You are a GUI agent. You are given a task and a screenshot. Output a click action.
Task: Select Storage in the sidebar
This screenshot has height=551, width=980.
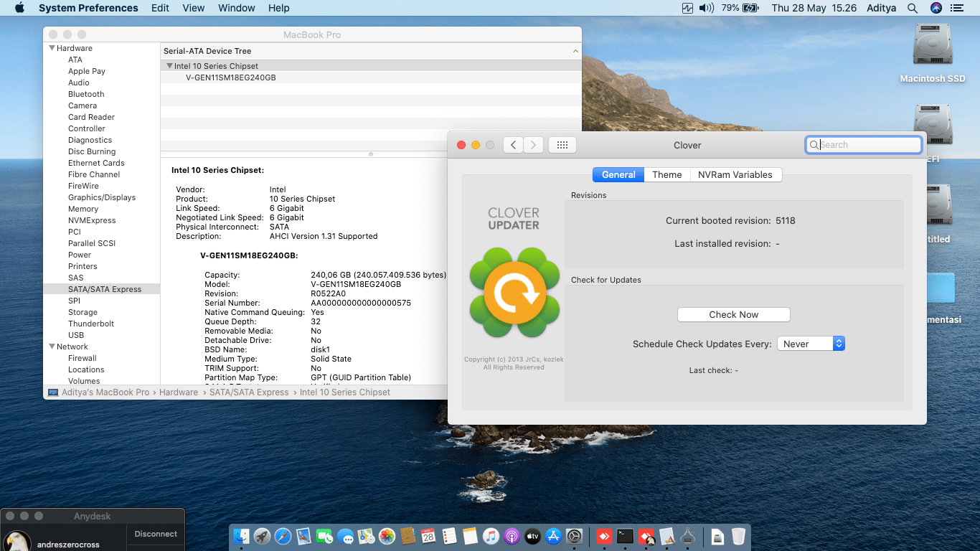point(83,312)
